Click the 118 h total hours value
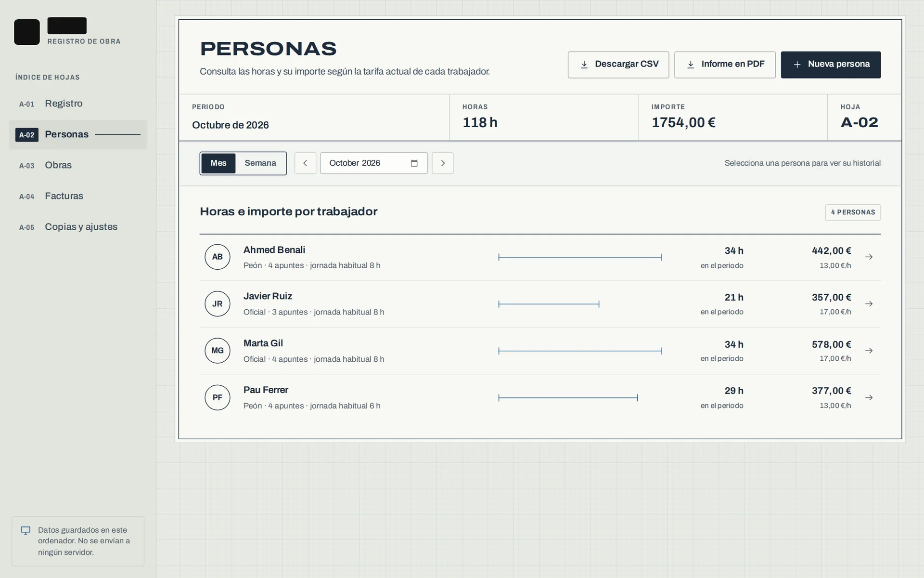The width and height of the screenshot is (924, 578). click(480, 123)
